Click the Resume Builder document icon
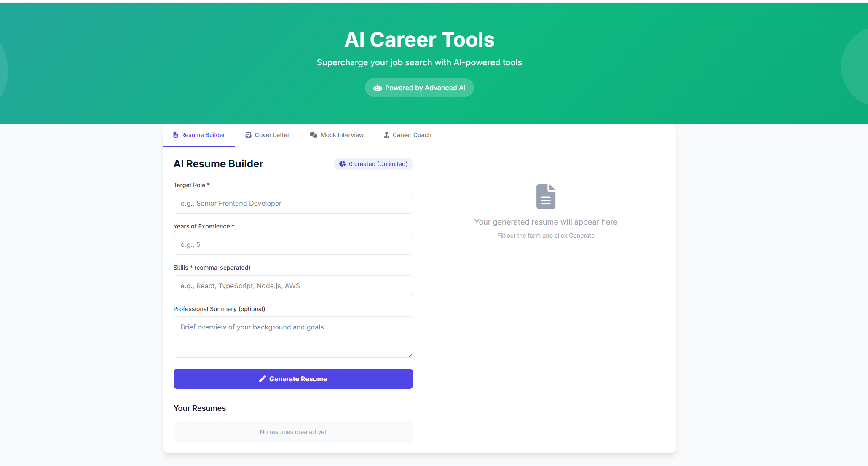868x466 pixels. 176,135
